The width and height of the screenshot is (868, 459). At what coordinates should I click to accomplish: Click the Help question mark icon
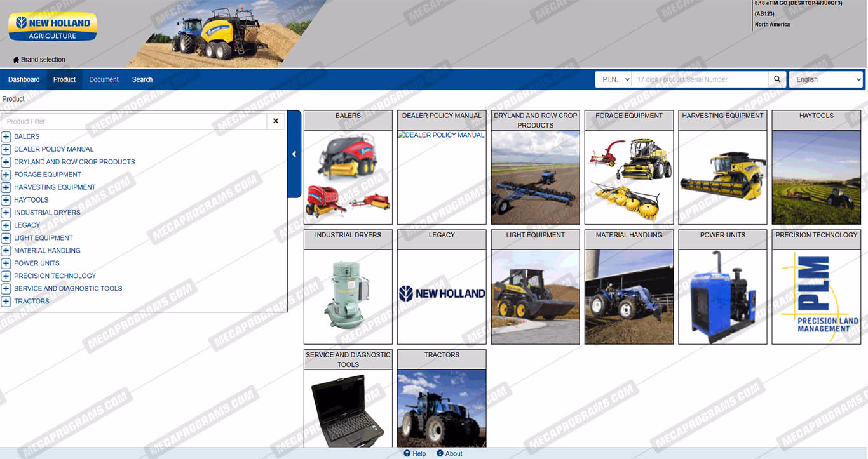pos(407,453)
